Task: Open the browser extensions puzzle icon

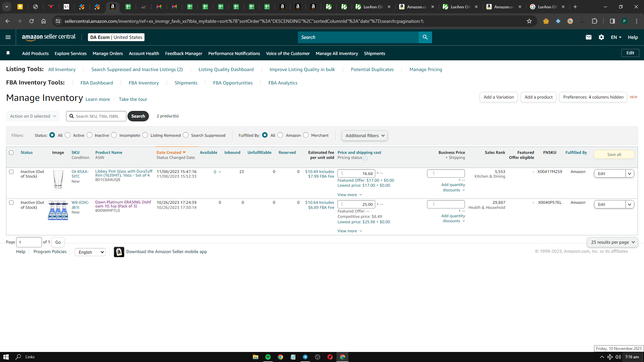Action: [x=595, y=21]
